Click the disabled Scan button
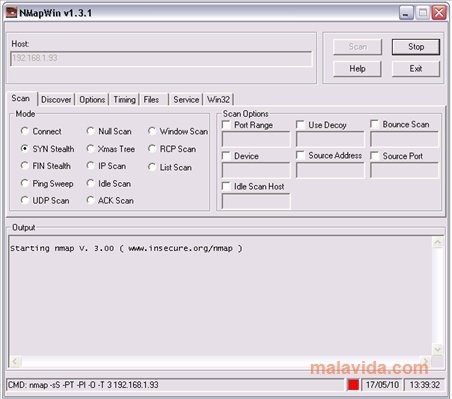 coord(357,47)
